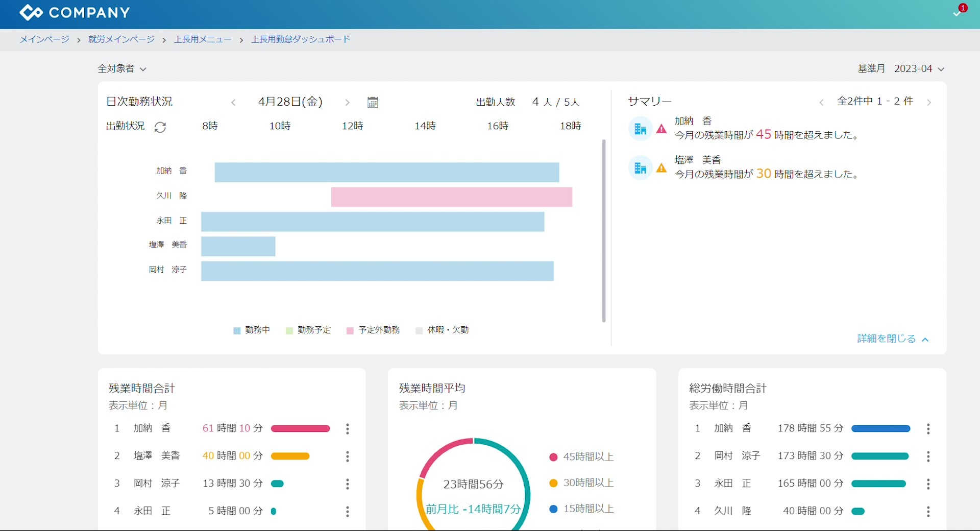The height and width of the screenshot is (531, 980).
Task: Click building icon beside 塩澤 美香 alert
Action: [x=640, y=167]
